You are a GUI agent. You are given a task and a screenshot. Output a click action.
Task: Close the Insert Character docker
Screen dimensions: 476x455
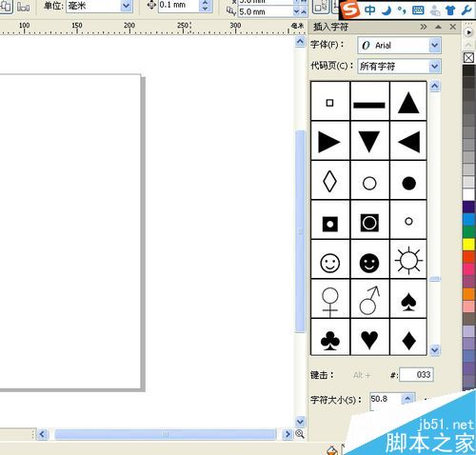453,27
